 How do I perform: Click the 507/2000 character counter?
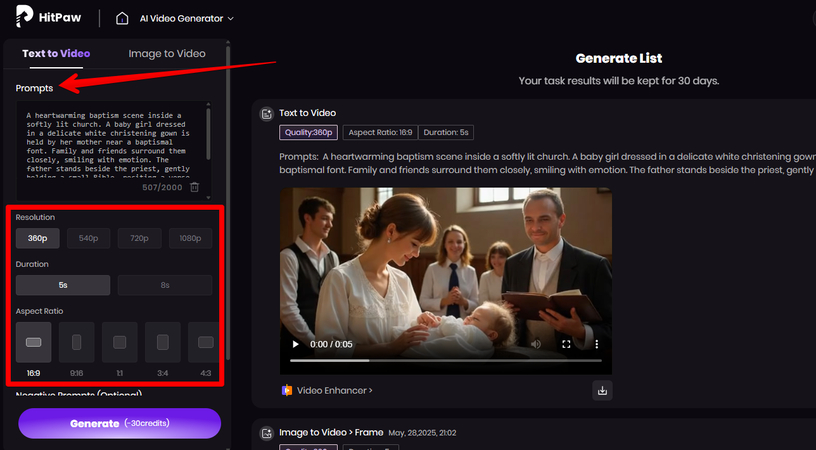coord(162,187)
